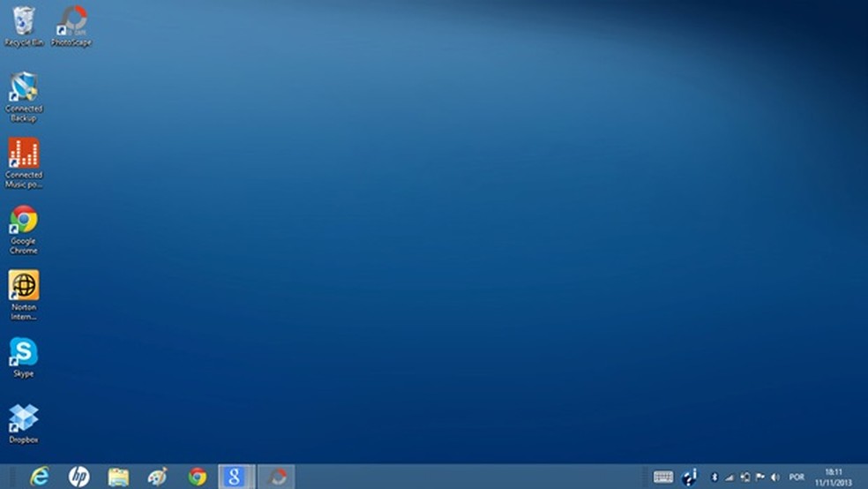This screenshot has width=868, height=489.
Task: Open the volume speaker tray icon
Action: [x=775, y=477]
